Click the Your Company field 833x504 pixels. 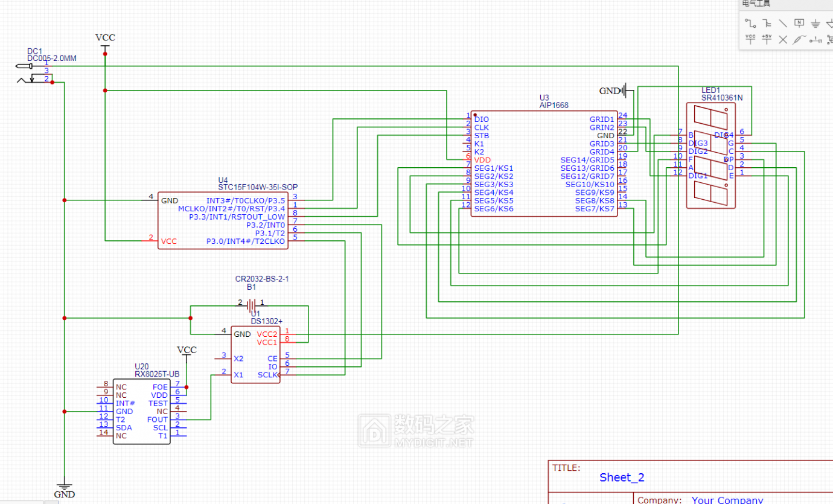(x=727, y=500)
